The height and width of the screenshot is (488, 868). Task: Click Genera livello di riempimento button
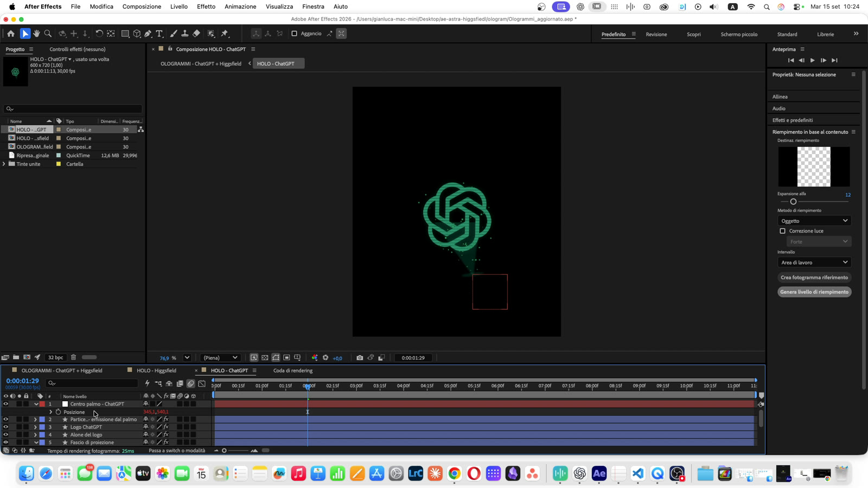[x=814, y=292]
